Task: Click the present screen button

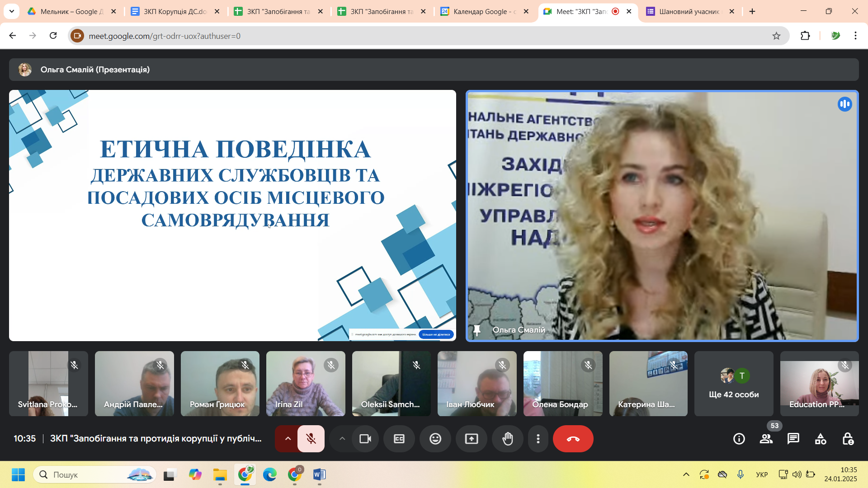Action: [471, 439]
